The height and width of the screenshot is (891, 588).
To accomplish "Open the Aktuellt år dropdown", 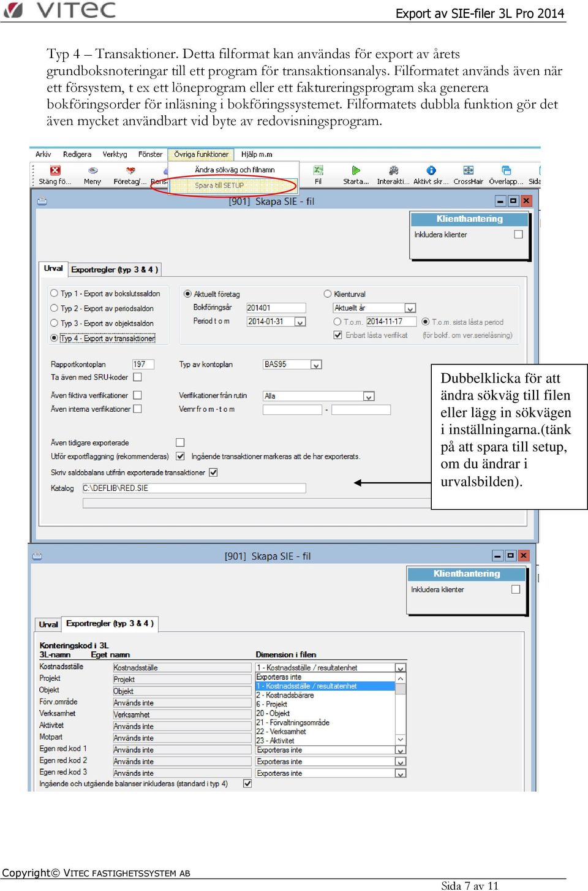I will (x=410, y=308).
